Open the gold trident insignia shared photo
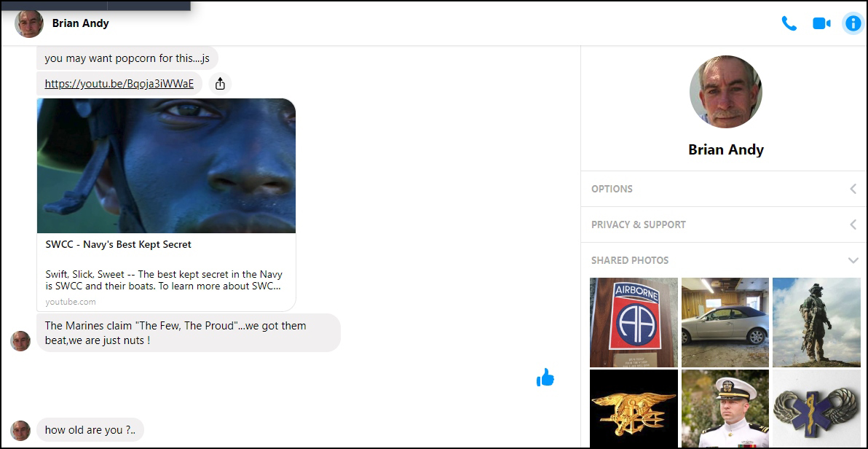Image resolution: width=868 pixels, height=449 pixels. [x=634, y=408]
